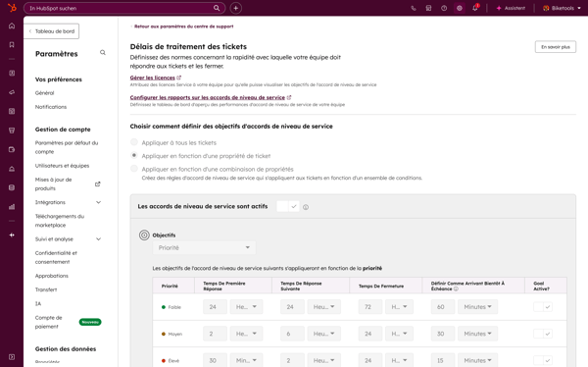Open the service icon in left rail
This screenshot has width=588, height=367.
click(x=12, y=169)
